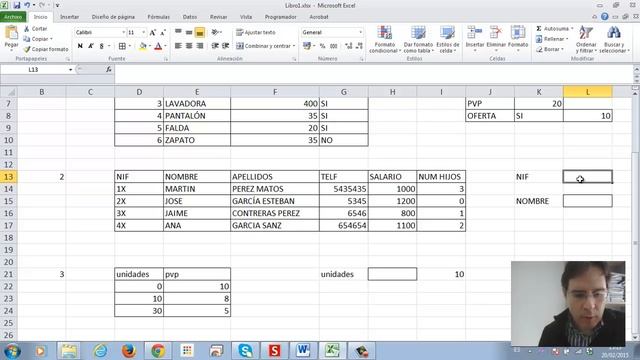This screenshot has width=640, height=360.
Task: Expand the name box L13 dropdown
Action: point(70,70)
